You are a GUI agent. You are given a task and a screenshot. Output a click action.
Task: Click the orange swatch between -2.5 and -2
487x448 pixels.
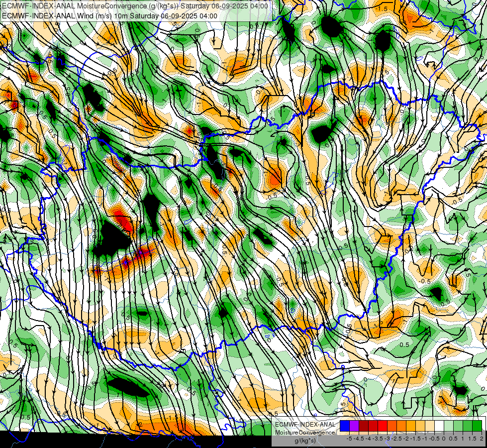tap(401, 426)
